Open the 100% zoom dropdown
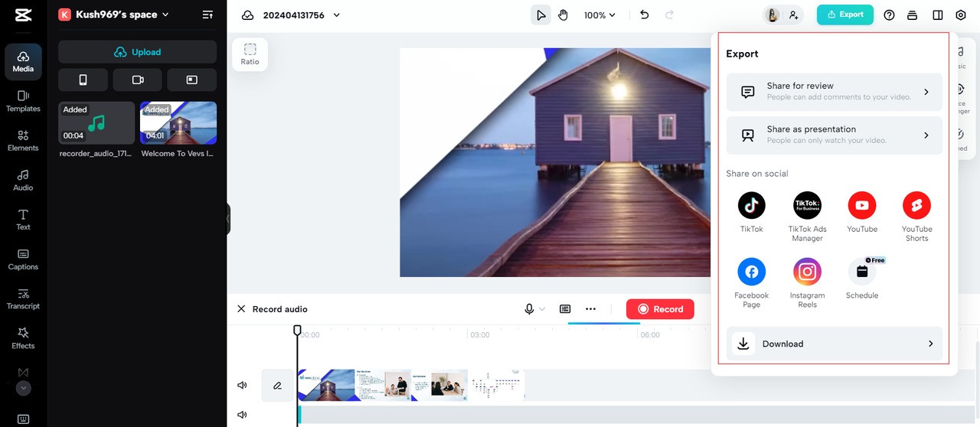 pos(599,15)
